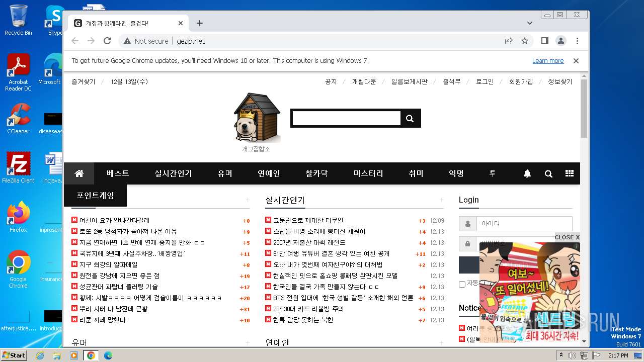Open the Acrobat Reader DC desktop icon
644x362 pixels.
pyautogui.click(x=18, y=72)
